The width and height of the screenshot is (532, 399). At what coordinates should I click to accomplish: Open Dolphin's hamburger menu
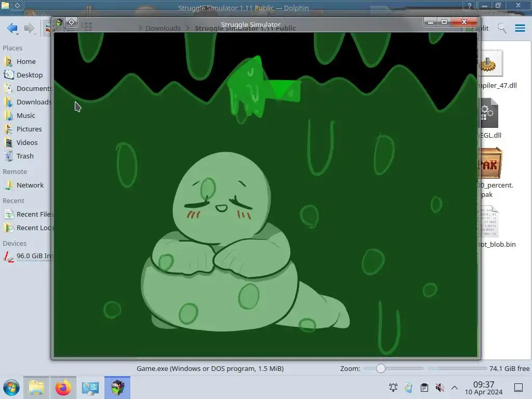(x=520, y=28)
